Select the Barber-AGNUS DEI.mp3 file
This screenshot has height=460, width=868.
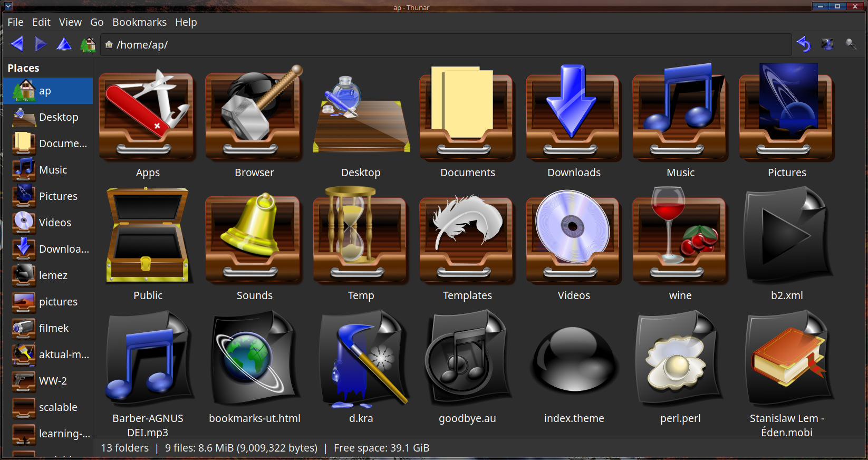pos(148,373)
